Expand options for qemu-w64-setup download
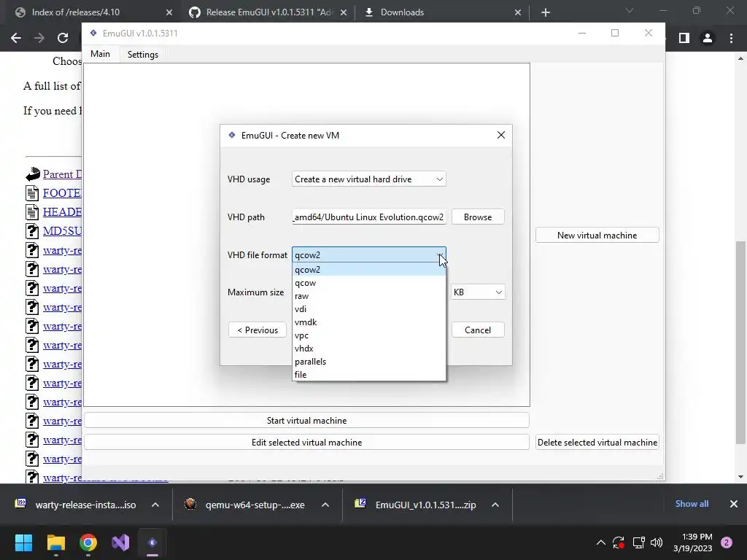 tap(325, 505)
